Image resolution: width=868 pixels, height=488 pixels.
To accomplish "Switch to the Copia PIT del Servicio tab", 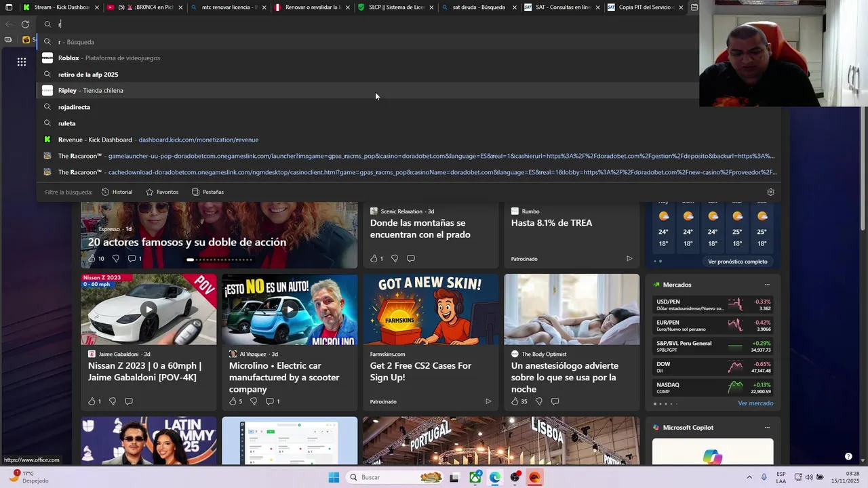I will pos(646,7).
